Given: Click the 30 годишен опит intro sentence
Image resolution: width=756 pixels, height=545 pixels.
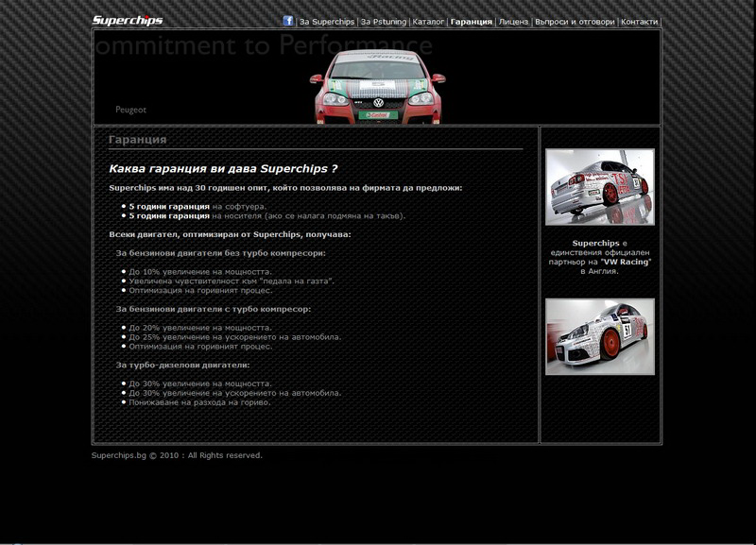Looking at the screenshot, I should pyautogui.click(x=285, y=188).
